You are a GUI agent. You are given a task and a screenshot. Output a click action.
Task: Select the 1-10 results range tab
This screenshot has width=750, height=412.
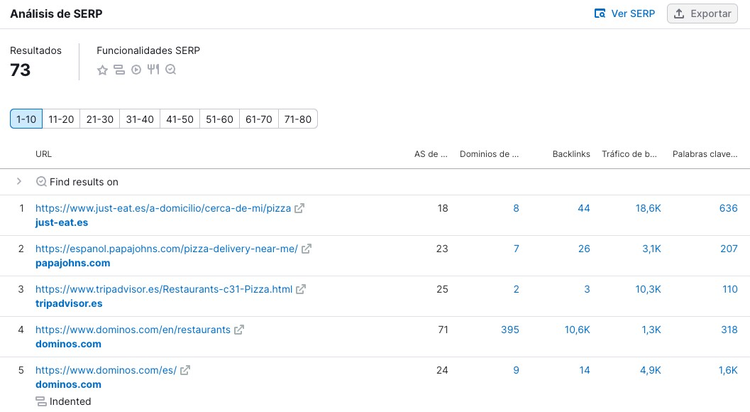pos(26,119)
